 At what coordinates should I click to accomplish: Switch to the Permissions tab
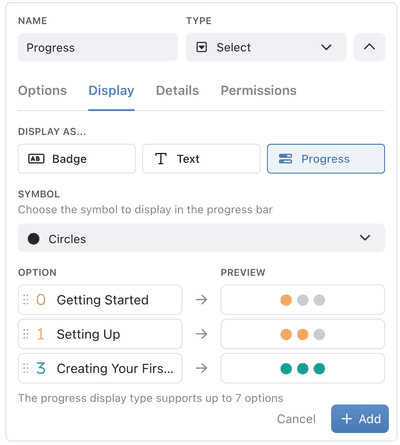pyautogui.click(x=259, y=91)
